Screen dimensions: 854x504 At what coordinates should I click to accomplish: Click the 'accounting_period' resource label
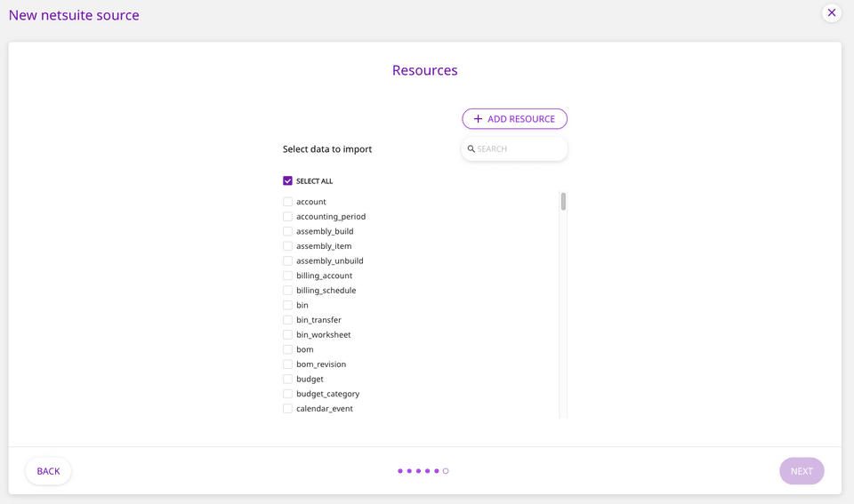[331, 217]
